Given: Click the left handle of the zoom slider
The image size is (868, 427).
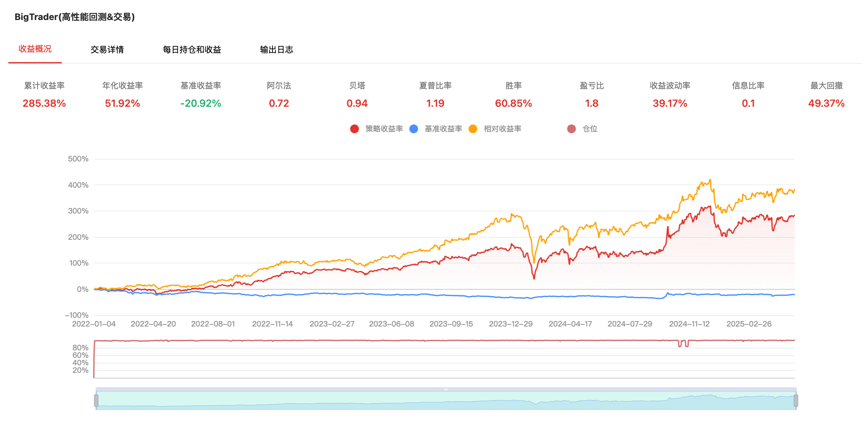Looking at the screenshot, I should coord(96,401).
